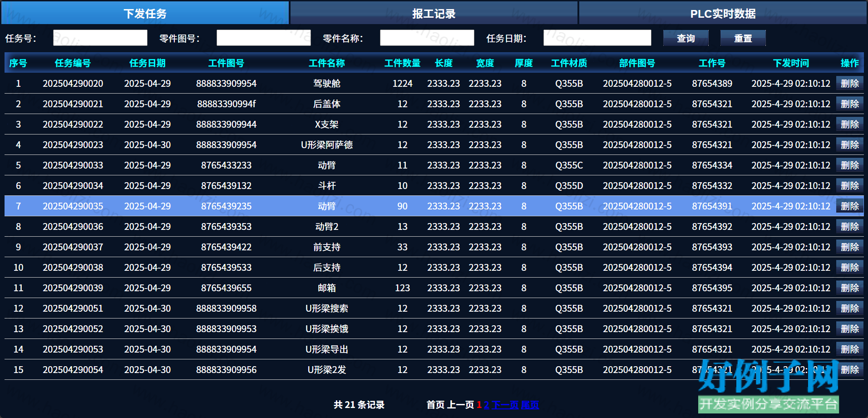This screenshot has width=868, height=418.
Task: Select page 2 in pagination
Action: (486, 404)
